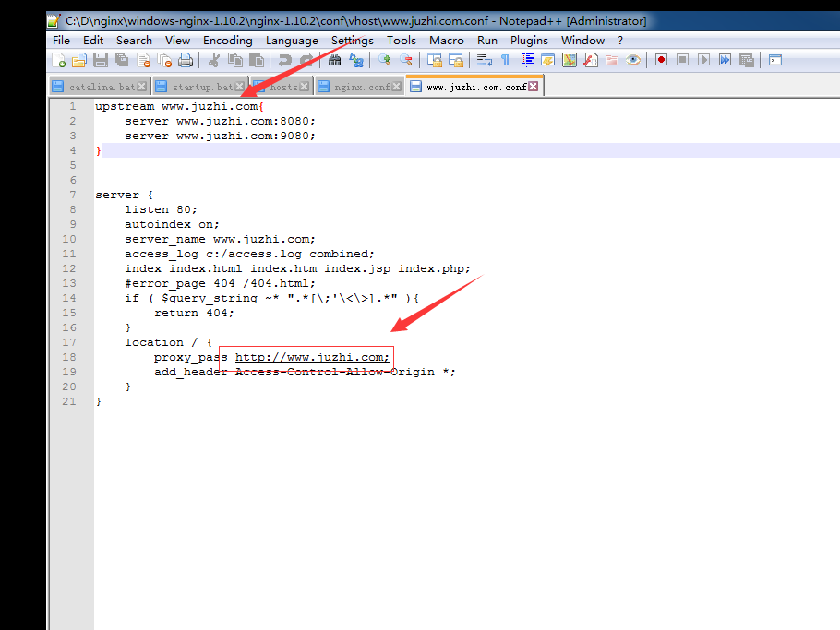
Task: Click the Save All toolbar icon
Action: point(122,61)
